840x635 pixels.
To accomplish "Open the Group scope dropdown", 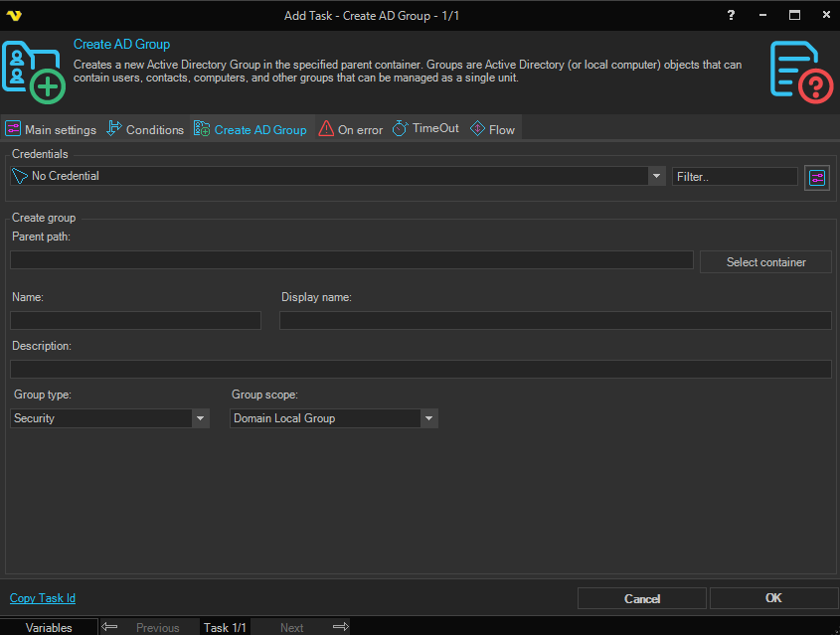I will click(429, 418).
